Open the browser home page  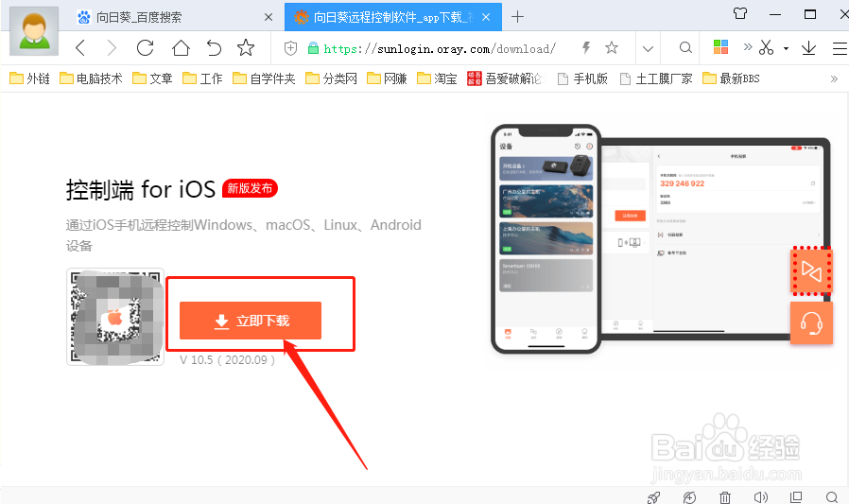(181, 48)
